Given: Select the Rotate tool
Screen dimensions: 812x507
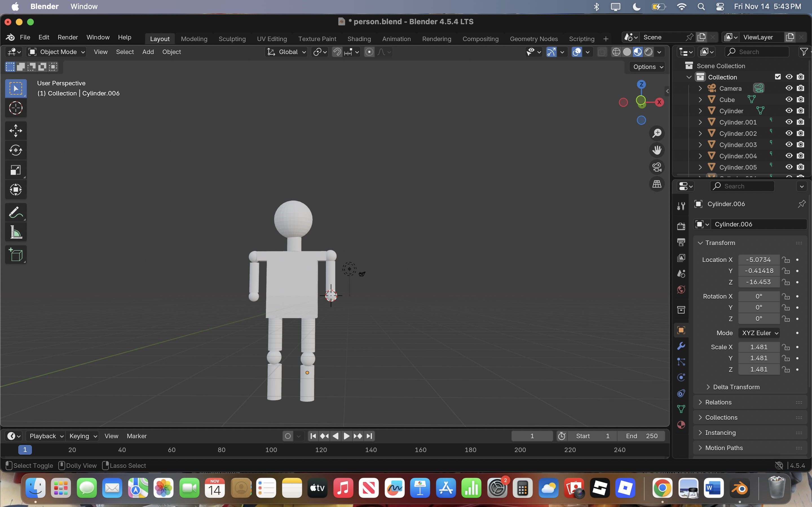Looking at the screenshot, I should click(x=16, y=150).
